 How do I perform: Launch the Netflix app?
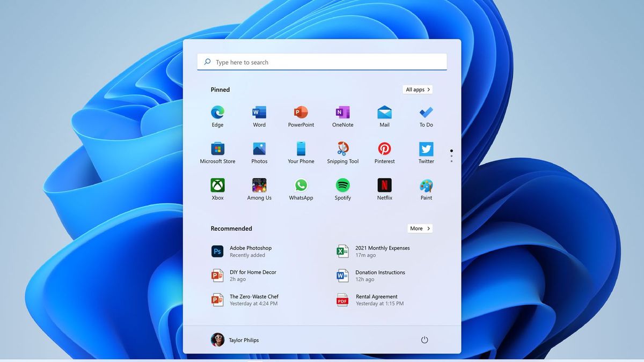[x=384, y=186]
